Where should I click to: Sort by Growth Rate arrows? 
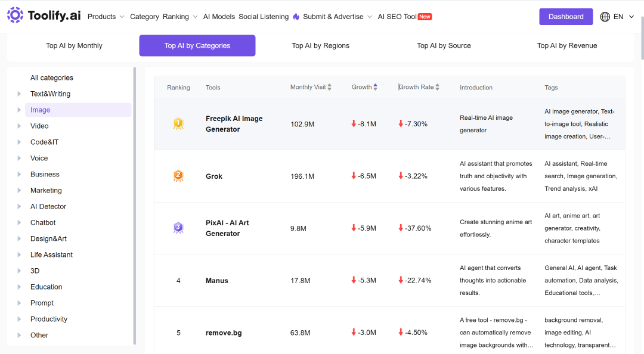tap(438, 87)
